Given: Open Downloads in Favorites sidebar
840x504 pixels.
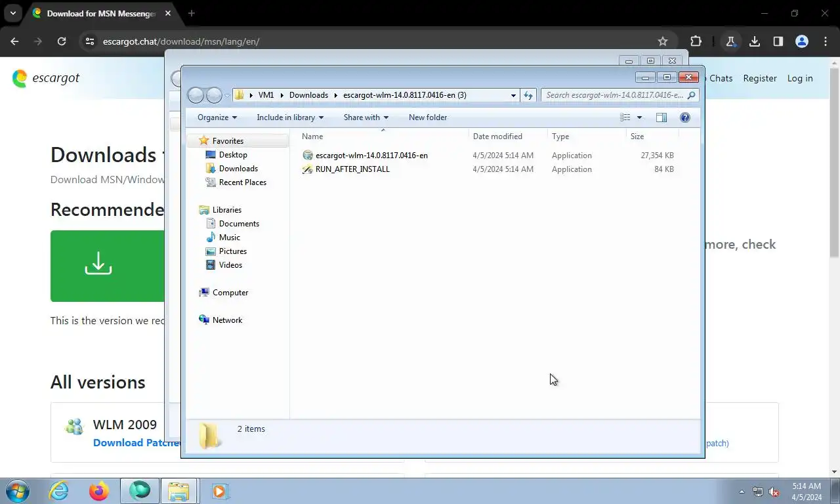Looking at the screenshot, I should point(238,169).
